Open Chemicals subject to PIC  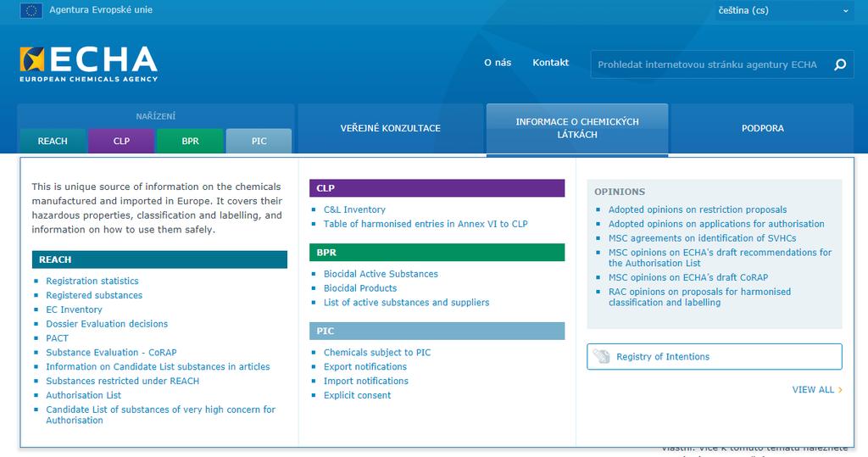tap(377, 353)
